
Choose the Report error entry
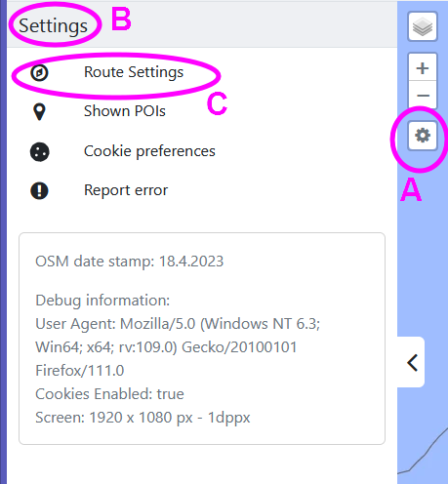(x=126, y=190)
